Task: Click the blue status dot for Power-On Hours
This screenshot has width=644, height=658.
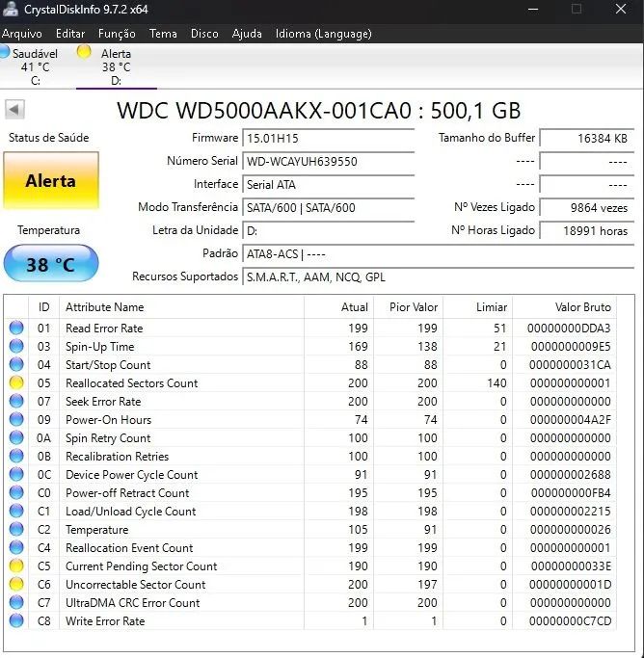Action: coord(16,419)
